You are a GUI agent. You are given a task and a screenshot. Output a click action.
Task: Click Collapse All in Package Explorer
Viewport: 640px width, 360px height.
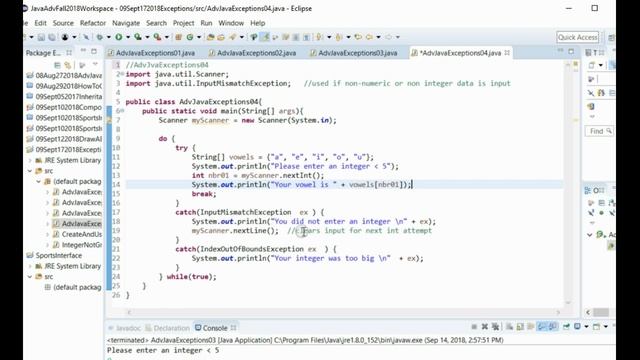click(x=57, y=65)
